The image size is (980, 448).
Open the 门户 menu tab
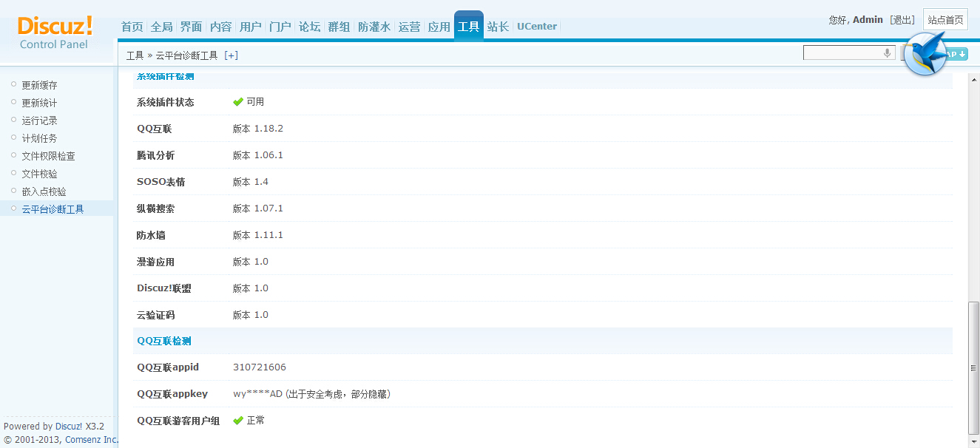pyautogui.click(x=280, y=27)
